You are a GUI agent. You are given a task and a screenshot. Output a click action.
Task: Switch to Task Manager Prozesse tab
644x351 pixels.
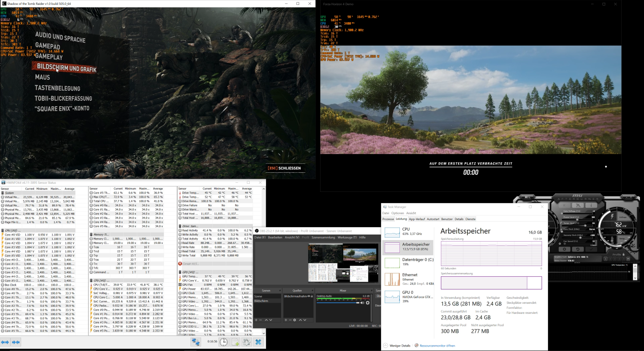tap(388, 219)
